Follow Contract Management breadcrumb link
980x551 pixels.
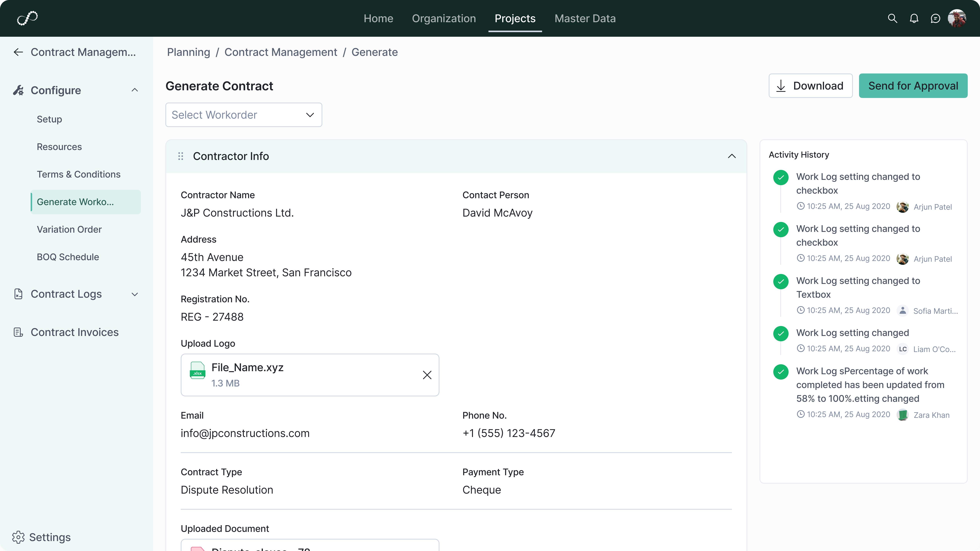(x=281, y=52)
